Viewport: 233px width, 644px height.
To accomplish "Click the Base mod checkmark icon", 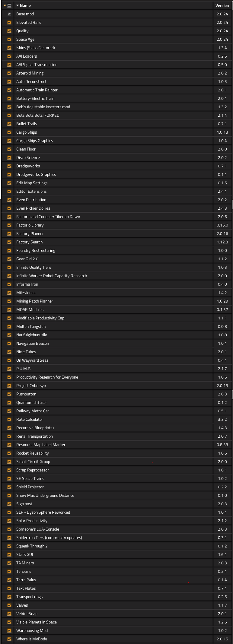I will (9, 14).
